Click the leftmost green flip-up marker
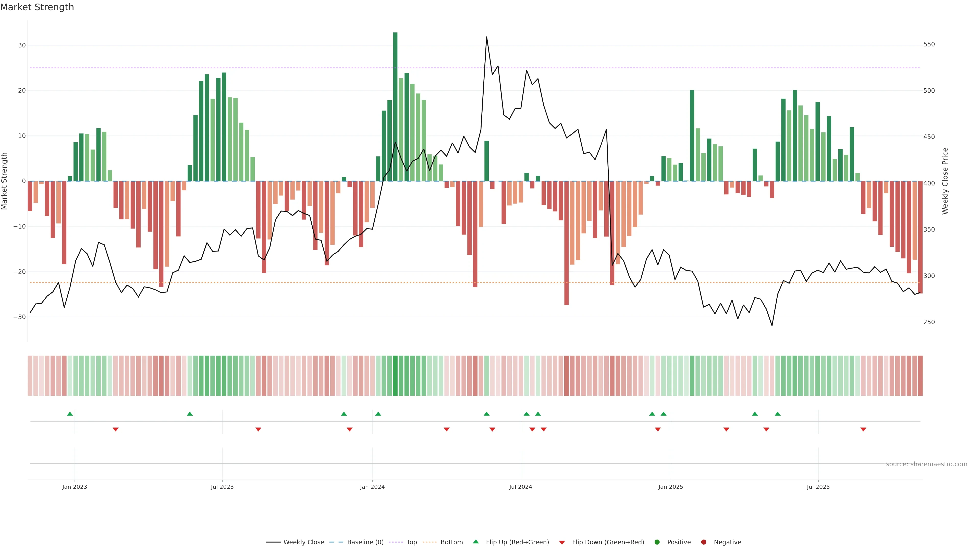 pos(70,414)
